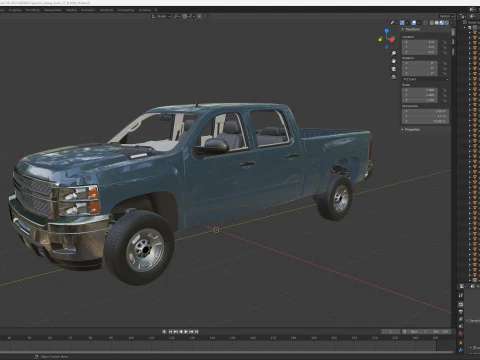Open the viewport shading options dropdown
The width and height of the screenshot is (480, 360).
click(x=452, y=23)
